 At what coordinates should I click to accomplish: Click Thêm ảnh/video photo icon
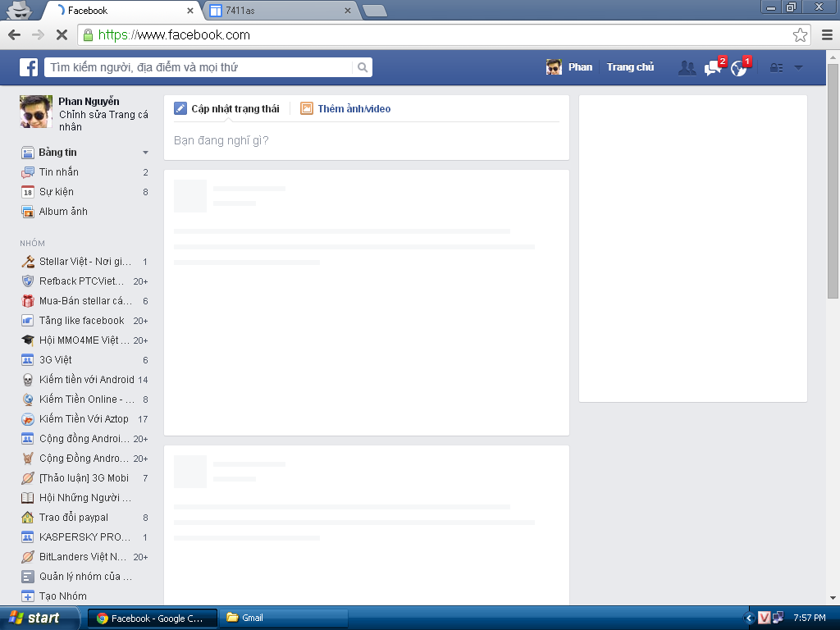tap(307, 109)
